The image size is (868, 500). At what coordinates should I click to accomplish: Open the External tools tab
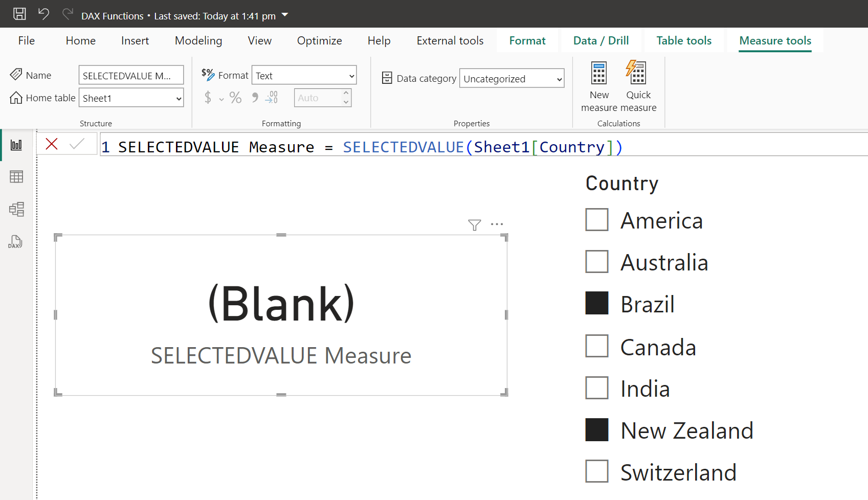(x=450, y=40)
